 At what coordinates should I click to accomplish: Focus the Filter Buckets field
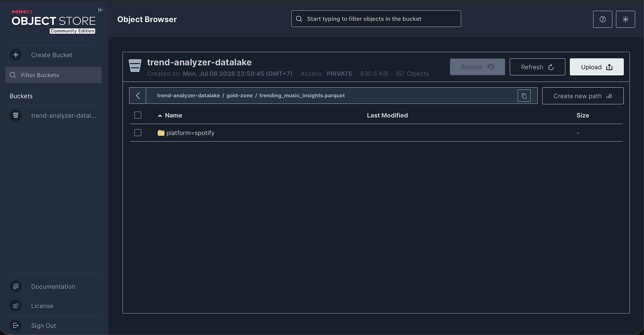coord(53,75)
